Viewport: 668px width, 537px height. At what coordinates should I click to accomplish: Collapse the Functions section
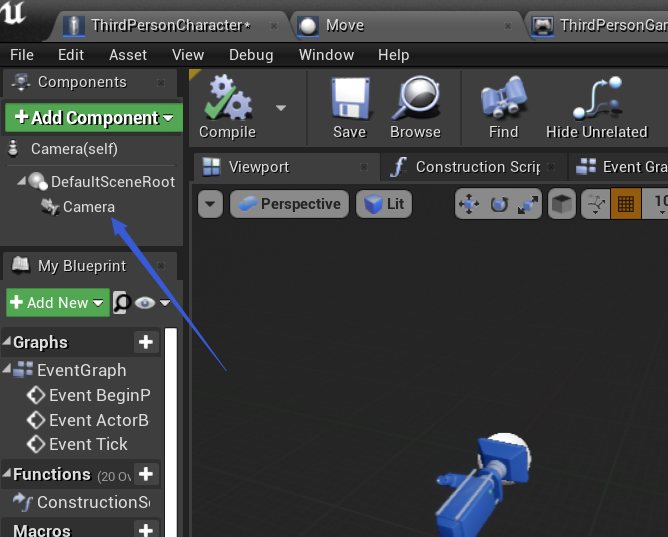[x=7, y=473]
